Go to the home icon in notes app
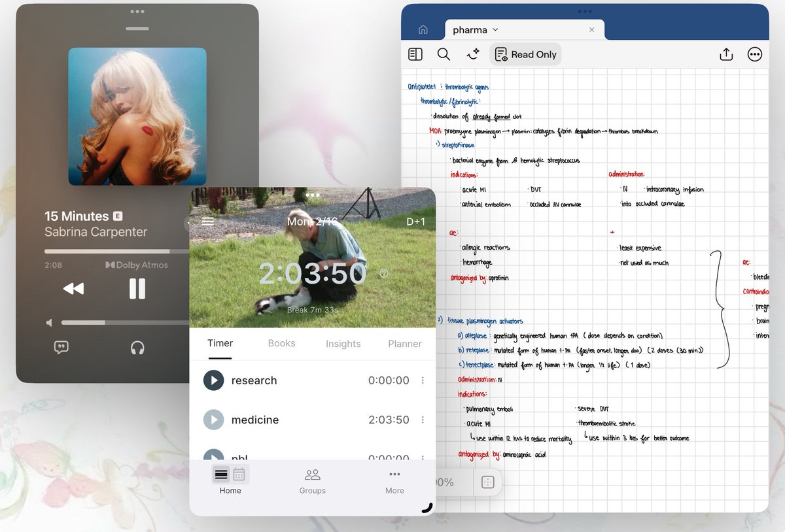The image size is (785, 532). [x=423, y=30]
